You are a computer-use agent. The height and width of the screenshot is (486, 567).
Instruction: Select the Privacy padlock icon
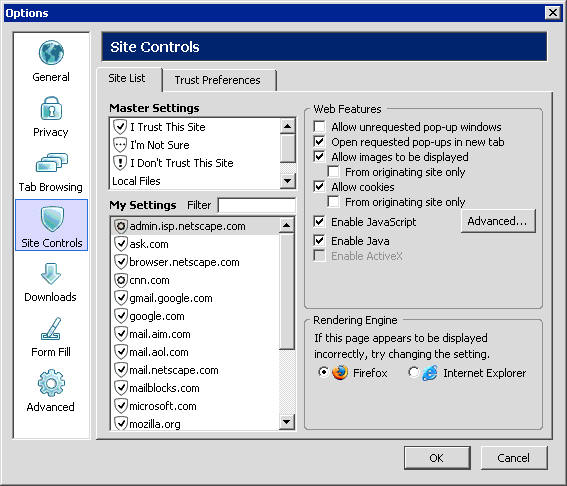tap(51, 108)
